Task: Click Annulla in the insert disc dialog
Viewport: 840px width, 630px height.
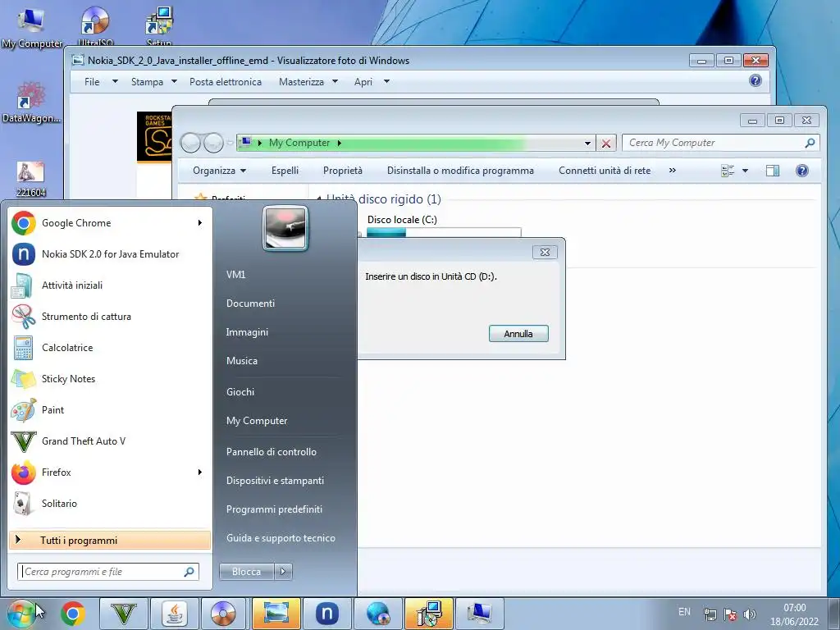Action: (x=518, y=333)
